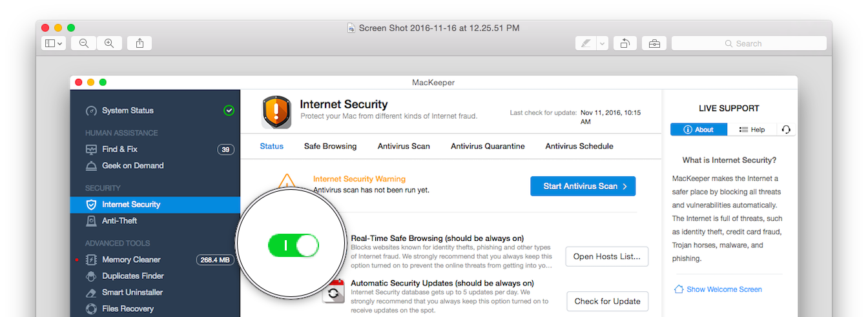Open the Preview share icon

point(139,43)
